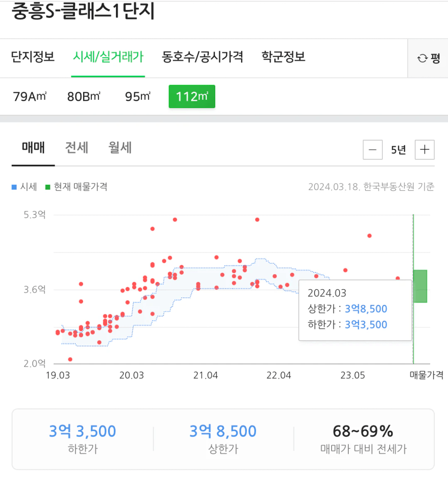Click the 3억 8,500 상한가 value
The width and height of the screenshot is (448, 480).
pyautogui.click(x=223, y=431)
